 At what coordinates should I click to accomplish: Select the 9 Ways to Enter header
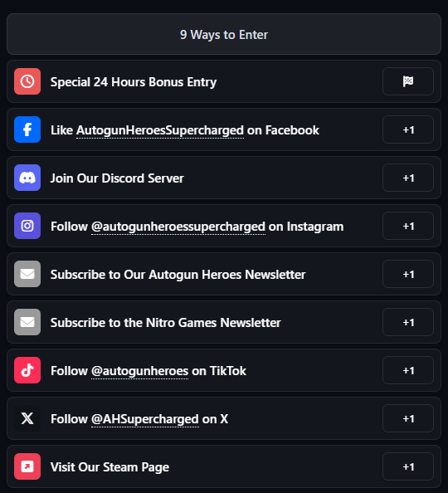coord(224,34)
